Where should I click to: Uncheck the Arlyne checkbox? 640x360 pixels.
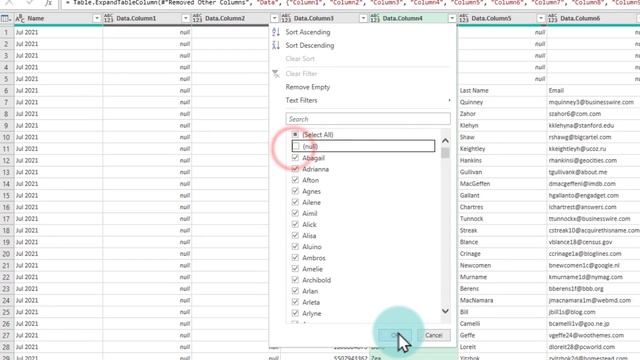[295, 313]
